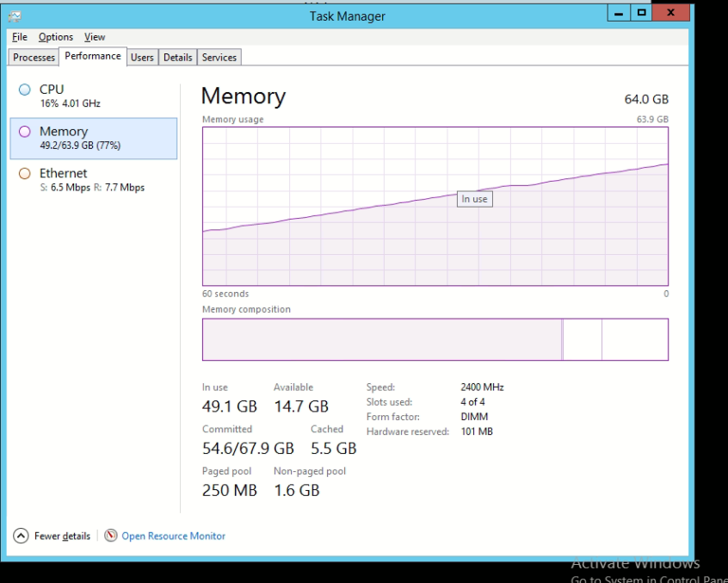Screen dimensions: 728x583
Task: Click the 60 seconds axis label
Action: tap(225, 294)
